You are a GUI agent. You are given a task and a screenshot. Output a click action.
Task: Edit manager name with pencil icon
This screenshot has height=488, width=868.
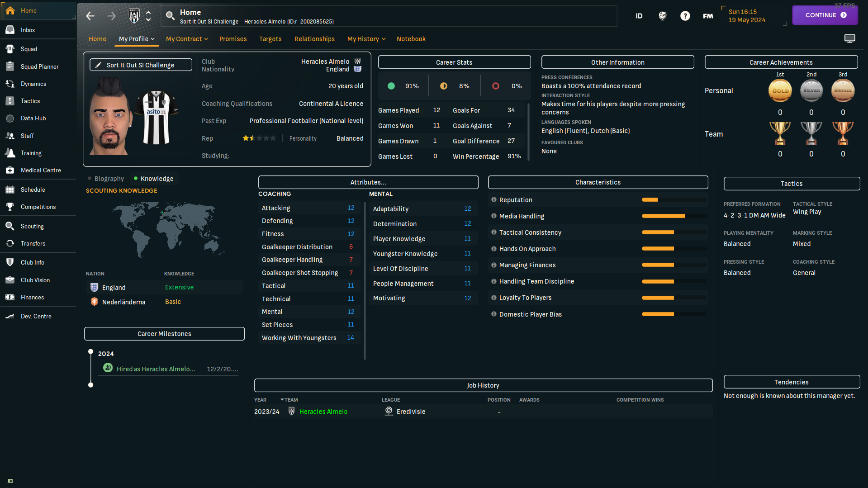coord(98,65)
